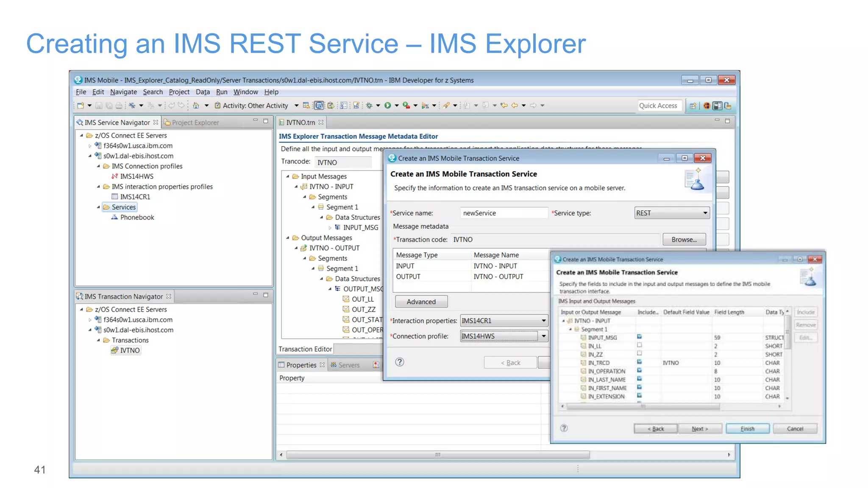868x488 pixels.
Task: Click the Debug bug toolbar icon
Action: (x=369, y=105)
